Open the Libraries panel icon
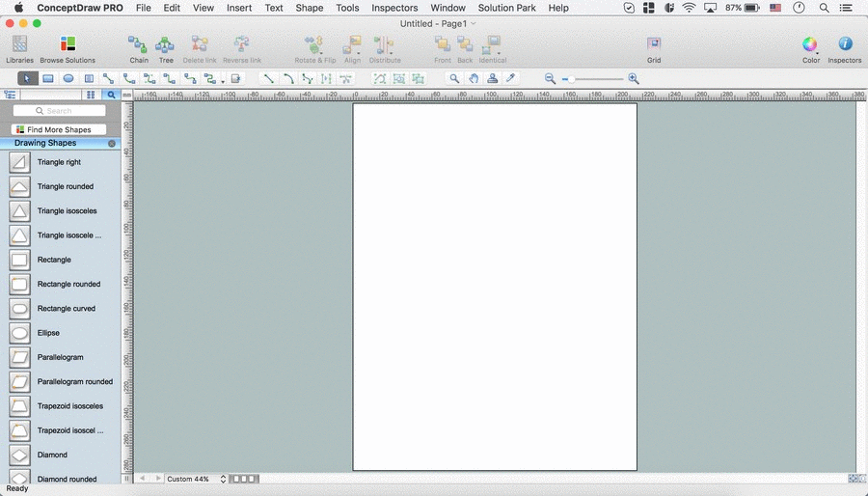868x497 pixels. [x=19, y=43]
